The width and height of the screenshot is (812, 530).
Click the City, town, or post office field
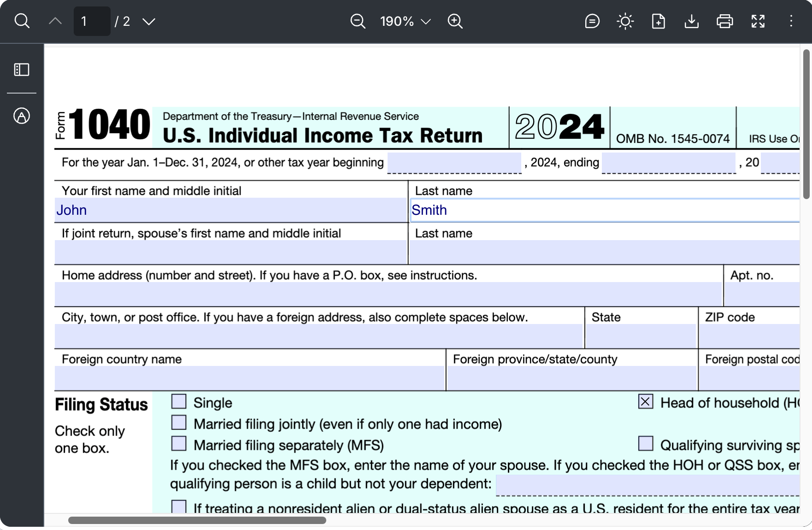pos(319,336)
